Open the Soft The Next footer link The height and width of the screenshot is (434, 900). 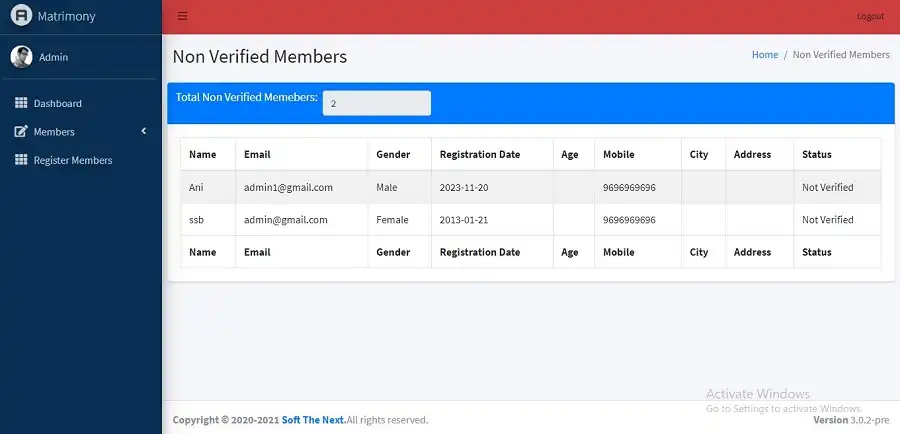(x=313, y=420)
